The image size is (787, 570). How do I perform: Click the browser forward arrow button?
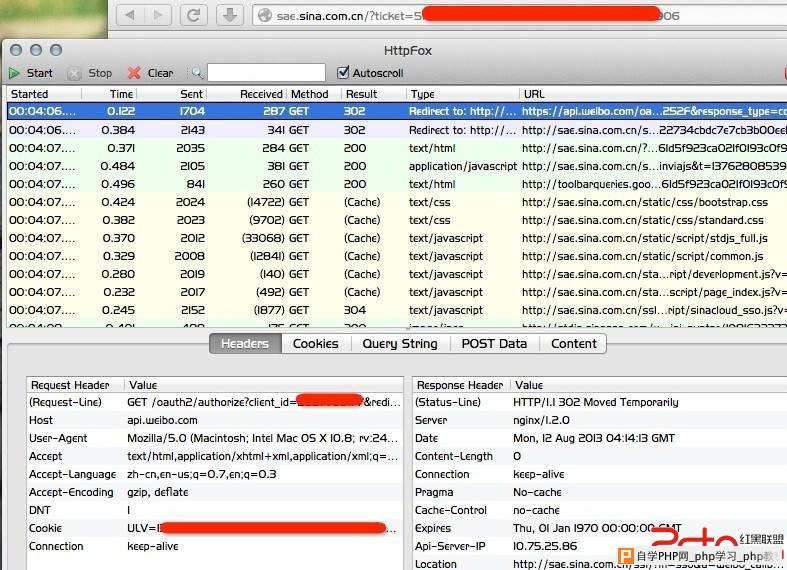point(158,15)
